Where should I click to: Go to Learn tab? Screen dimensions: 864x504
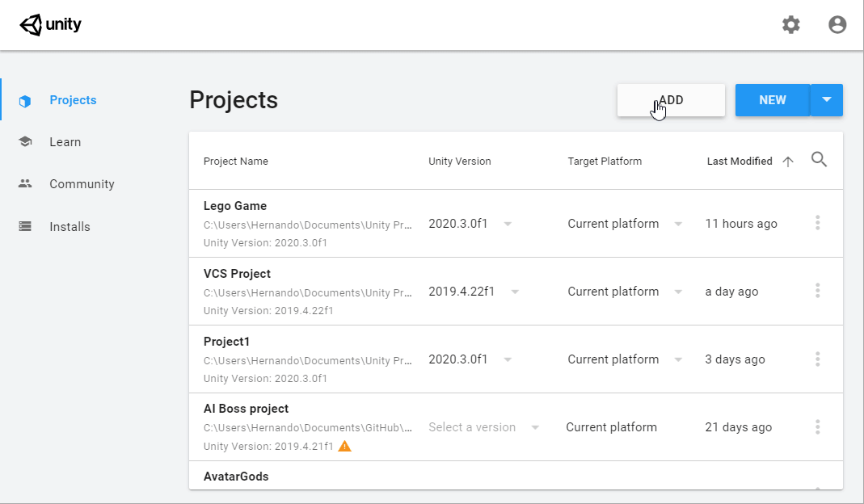[65, 142]
